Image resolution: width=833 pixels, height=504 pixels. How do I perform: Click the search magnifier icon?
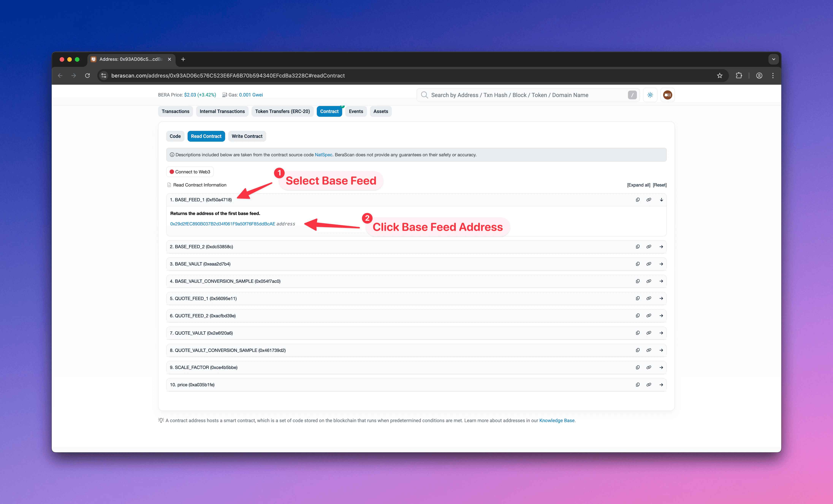424,95
